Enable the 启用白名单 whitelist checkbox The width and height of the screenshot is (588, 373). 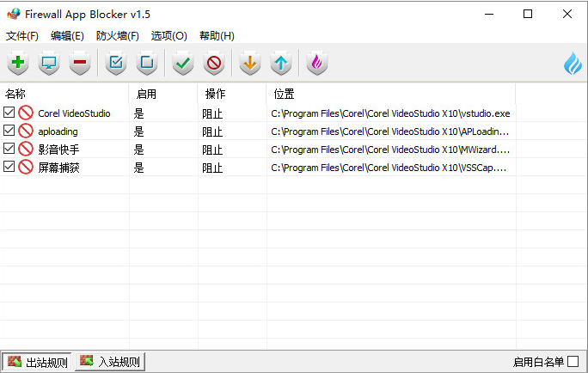point(573,362)
